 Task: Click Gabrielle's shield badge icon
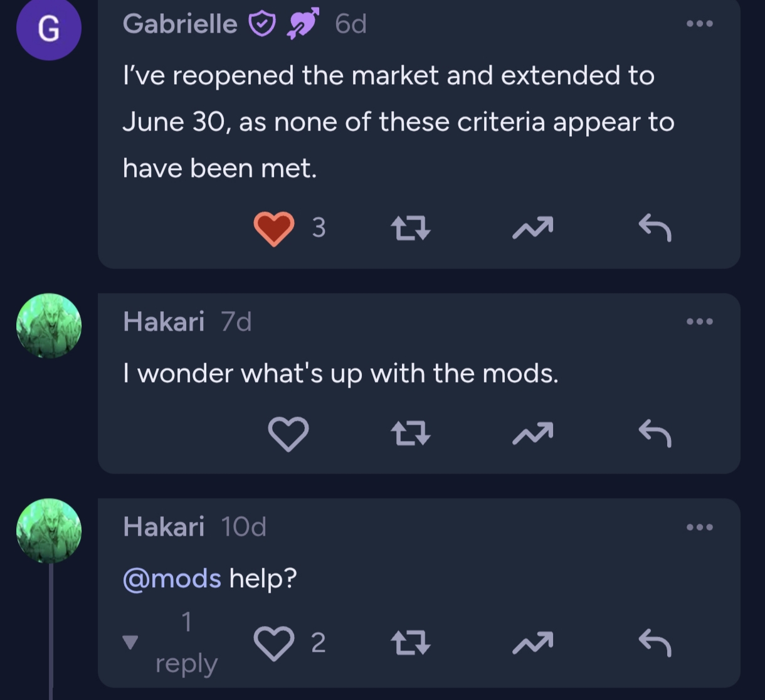(x=262, y=24)
